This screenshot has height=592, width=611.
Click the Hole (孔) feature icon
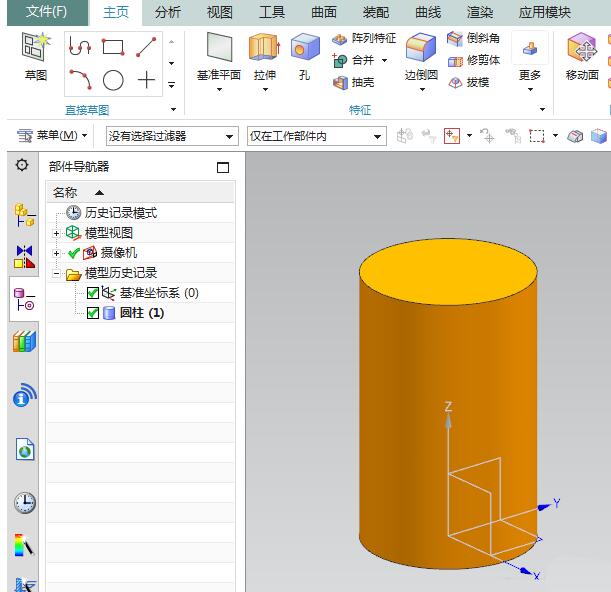click(x=304, y=48)
